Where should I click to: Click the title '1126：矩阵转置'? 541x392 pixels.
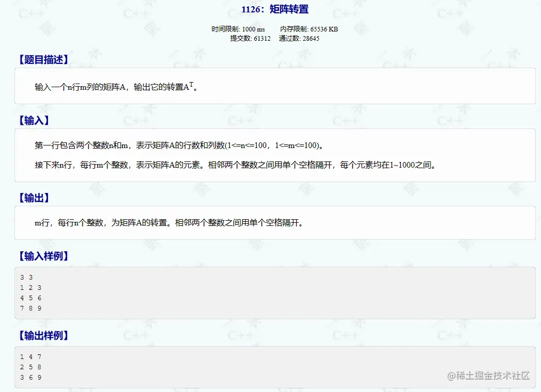coord(275,9)
